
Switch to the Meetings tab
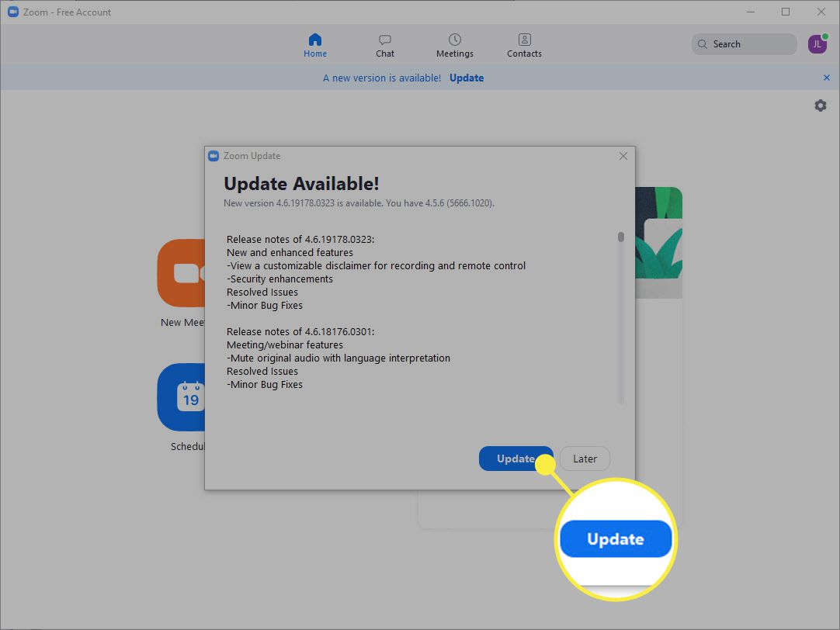(x=454, y=46)
